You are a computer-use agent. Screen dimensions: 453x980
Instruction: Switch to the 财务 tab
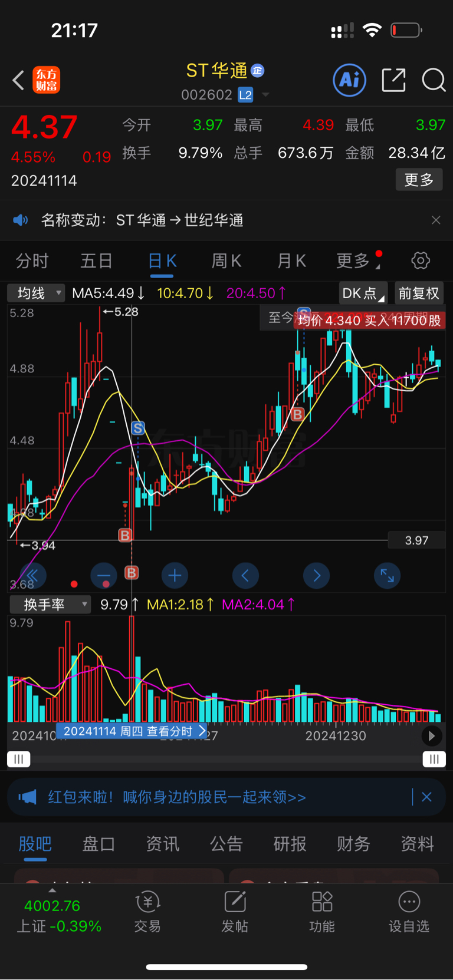(353, 844)
